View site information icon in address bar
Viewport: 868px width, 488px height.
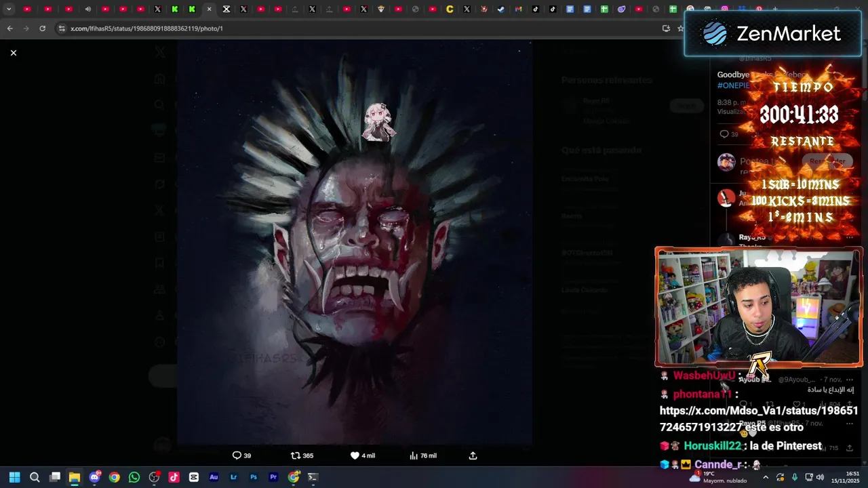click(62, 28)
